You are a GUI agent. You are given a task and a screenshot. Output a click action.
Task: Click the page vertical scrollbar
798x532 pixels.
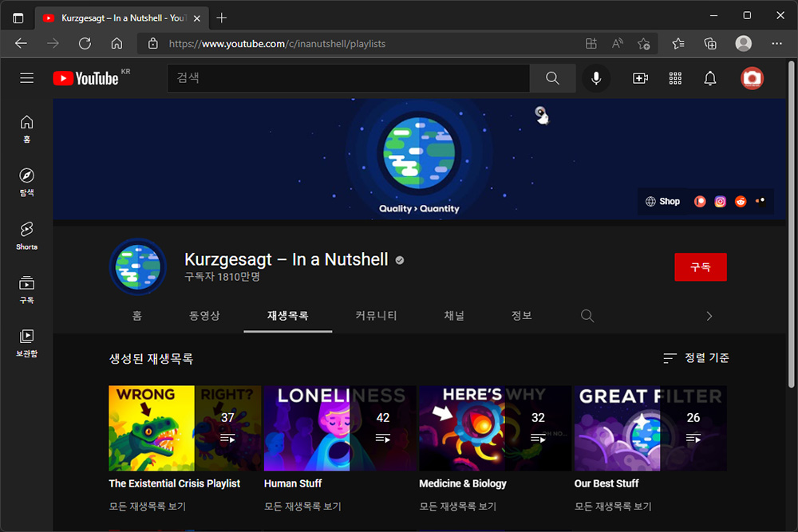(x=792, y=224)
